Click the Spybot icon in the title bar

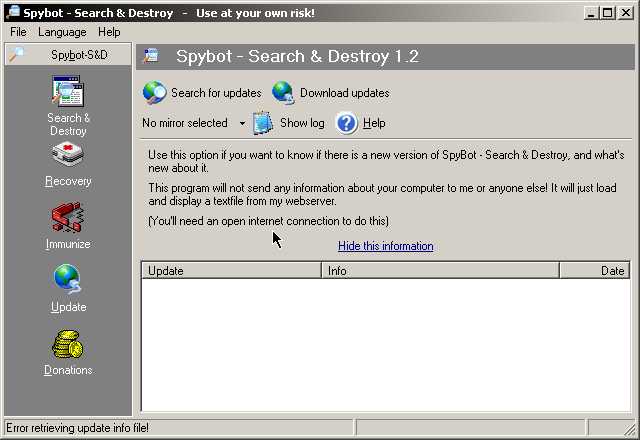pos(13,12)
